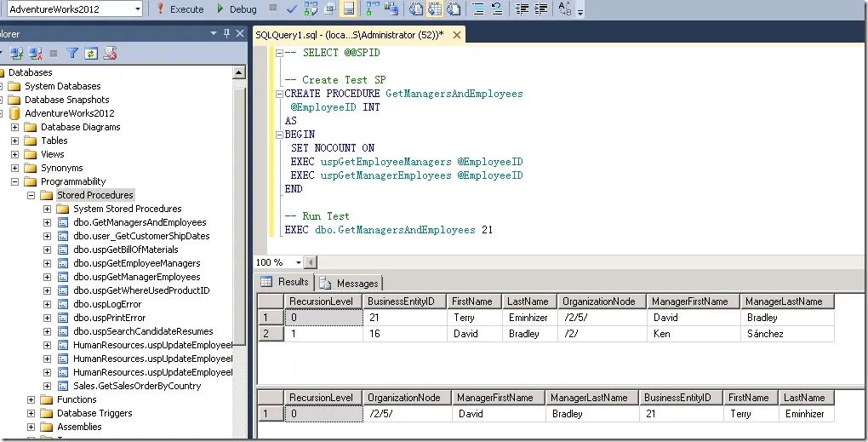Click the ManagerFirstName column header in first grid
The height and width of the screenshot is (442, 868).
pyautogui.click(x=693, y=301)
